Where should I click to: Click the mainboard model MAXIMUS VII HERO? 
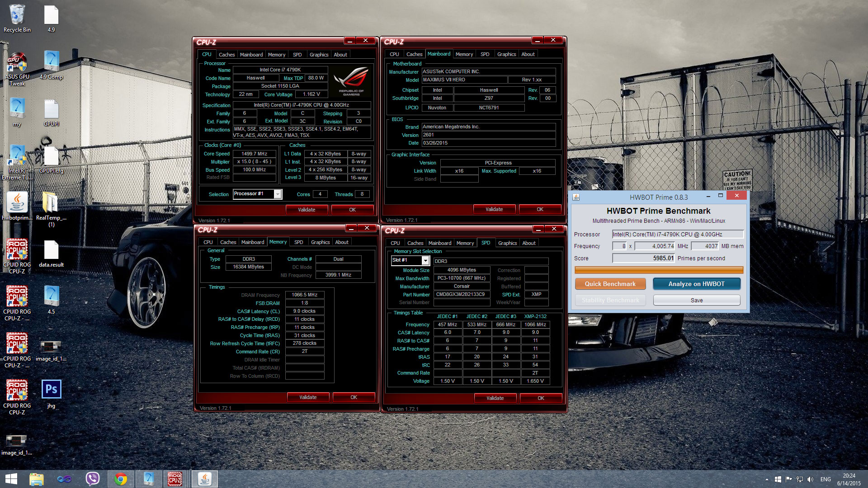tap(464, 80)
